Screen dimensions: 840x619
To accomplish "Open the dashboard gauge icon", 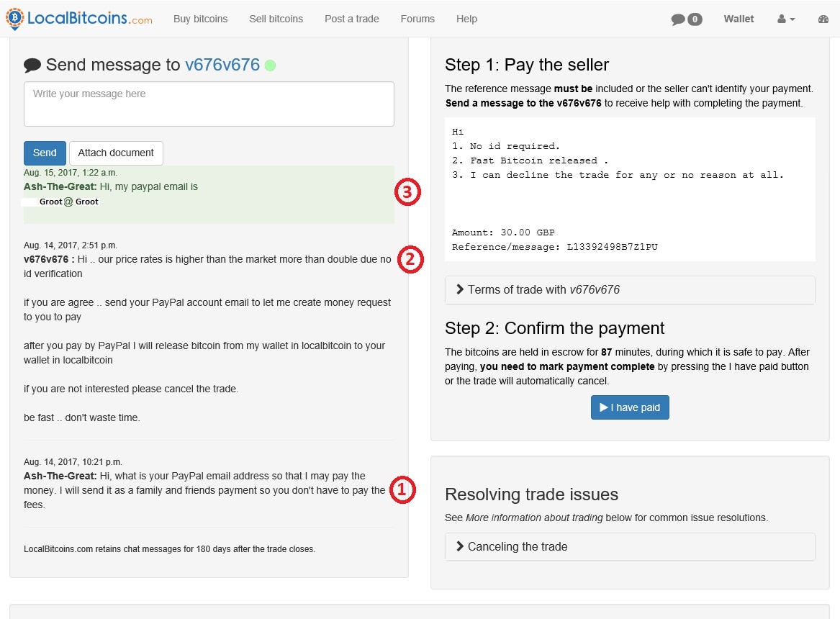I will point(823,19).
